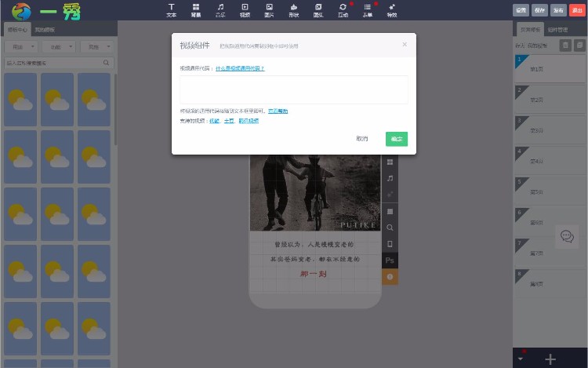The width and height of the screenshot is (588, 368).
Task: Switch to the 我的模板 tab
Action: click(x=45, y=30)
